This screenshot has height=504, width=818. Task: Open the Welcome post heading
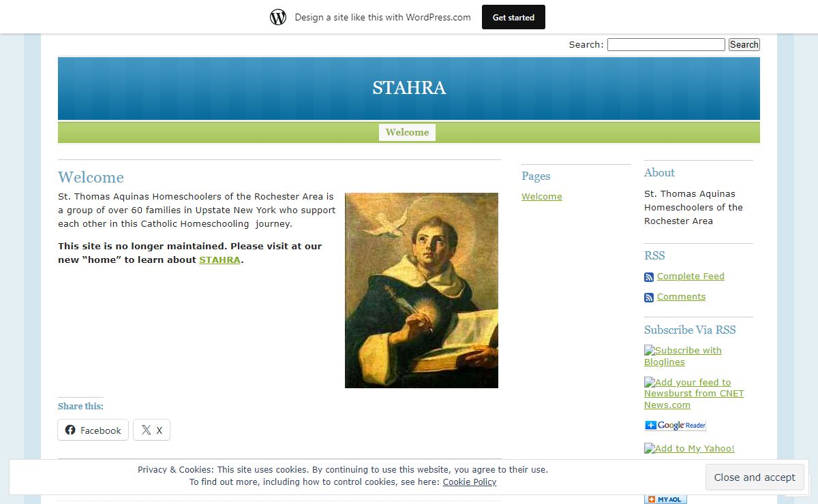tap(91, 177)
